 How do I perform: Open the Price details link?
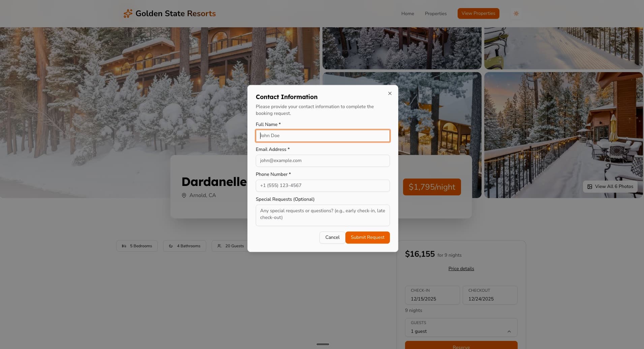[x=461, y=268]
